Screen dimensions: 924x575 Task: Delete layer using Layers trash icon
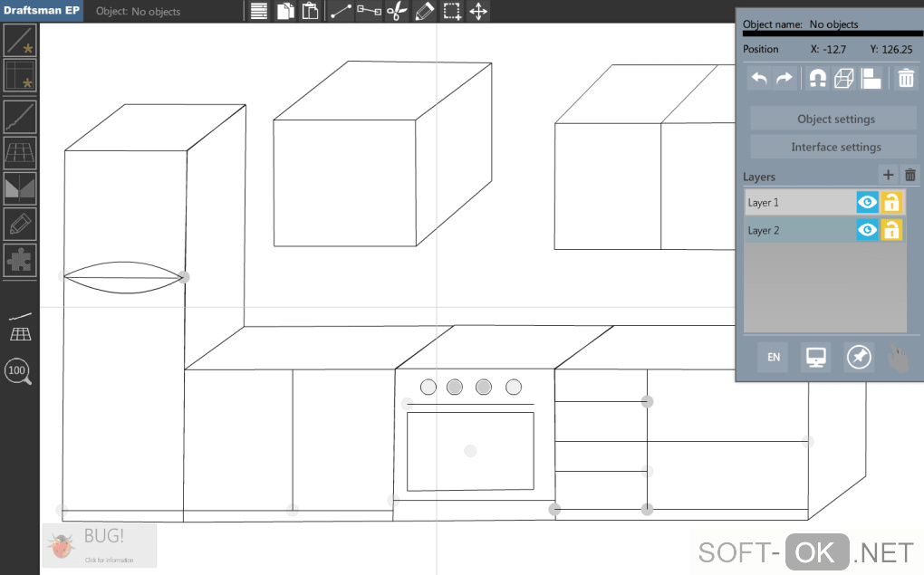[910, 175]
